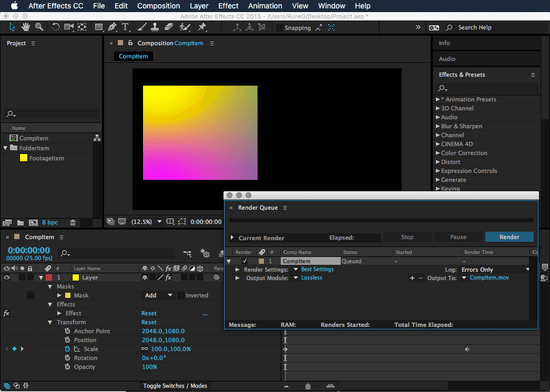Select the CompItem viewer tab
550x392 pixels.
(x=133, y=56)
